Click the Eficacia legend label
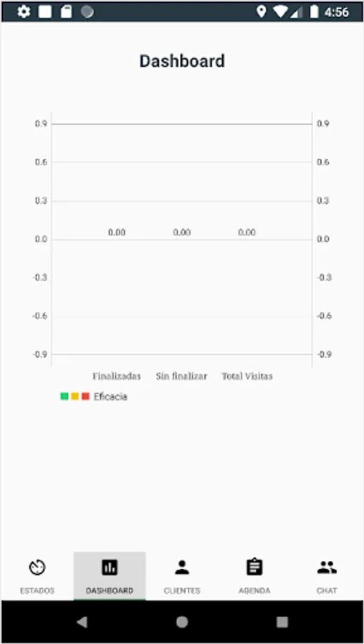This screenshot has height=644, width=364. [110, 396]
